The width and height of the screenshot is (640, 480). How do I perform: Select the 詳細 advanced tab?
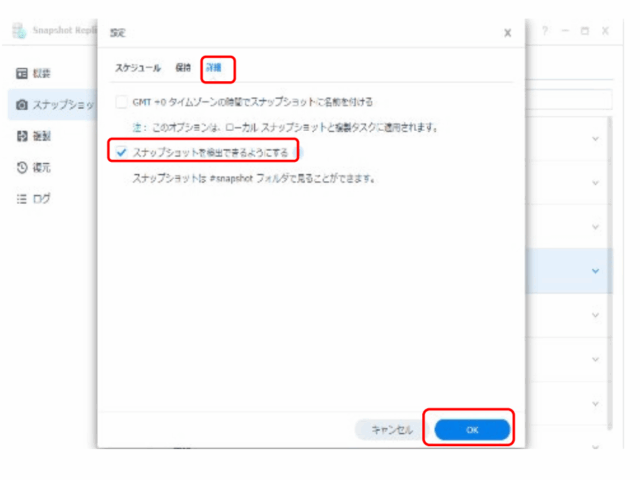point(215,68)
